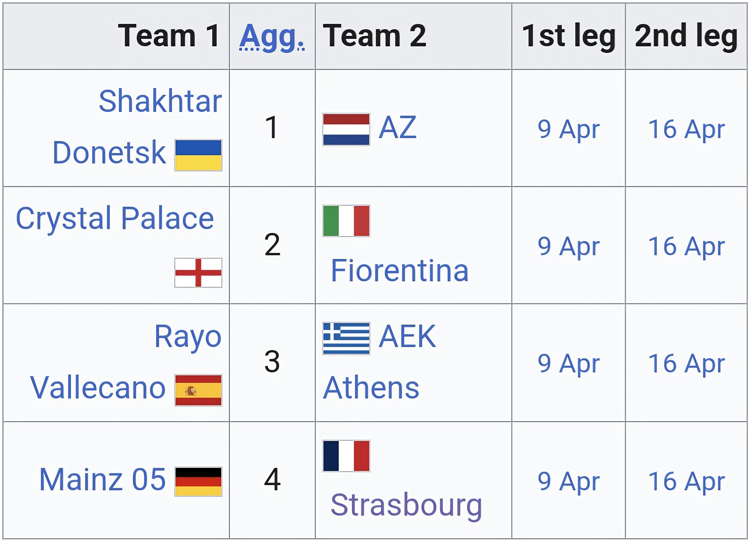Click the France flag above Strasbourg
This screenshot has height=541, width=756.
pos(346,456)
